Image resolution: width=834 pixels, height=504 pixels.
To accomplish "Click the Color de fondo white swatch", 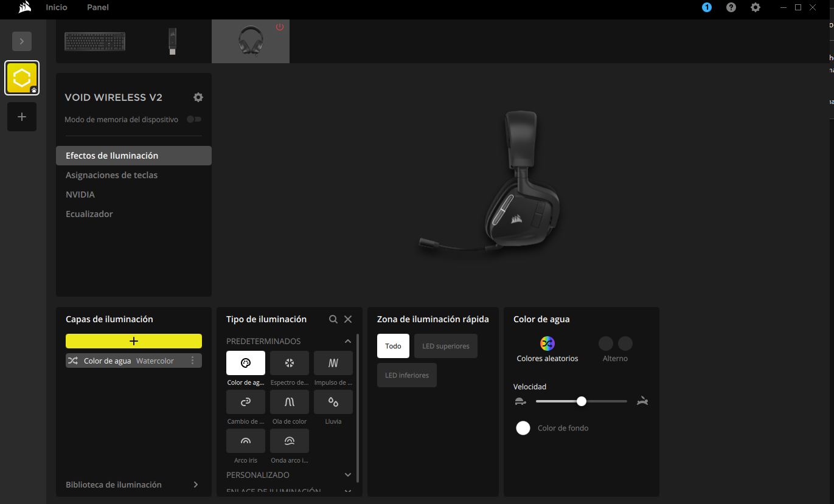I will [523, 428].
